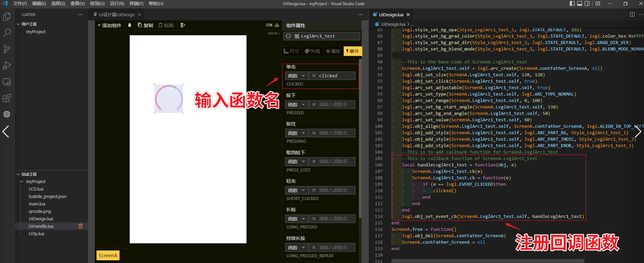Open the Extensions view
Image resolution: width=644 pixels, height=263 pixels.
coord(7,98)
